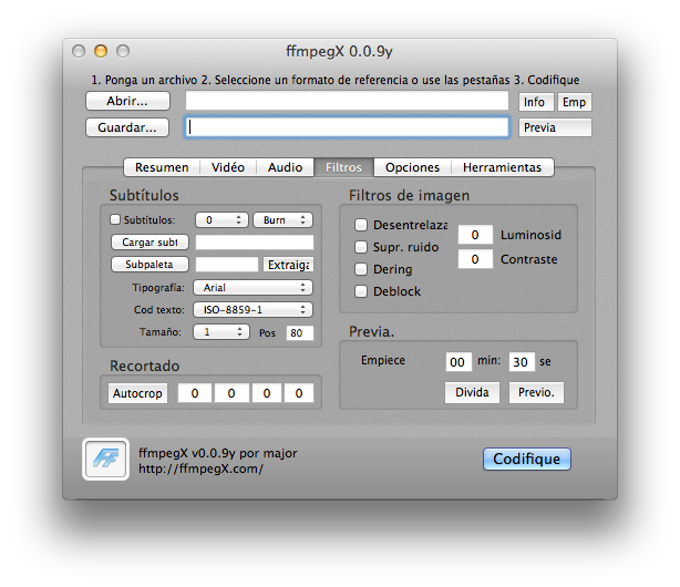Open the Herramientas tab
This screenshot has height=587, width=680.
502,167
